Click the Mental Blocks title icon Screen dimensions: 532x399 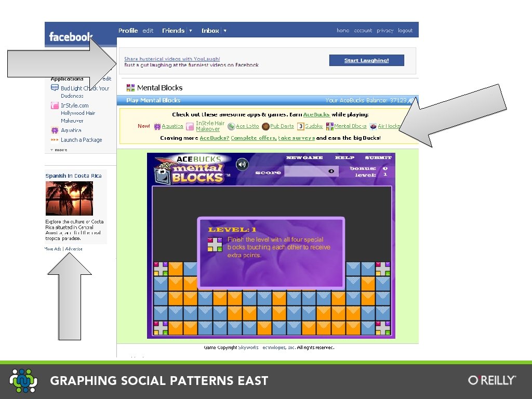pyautogui.click(x=130, y=88)
